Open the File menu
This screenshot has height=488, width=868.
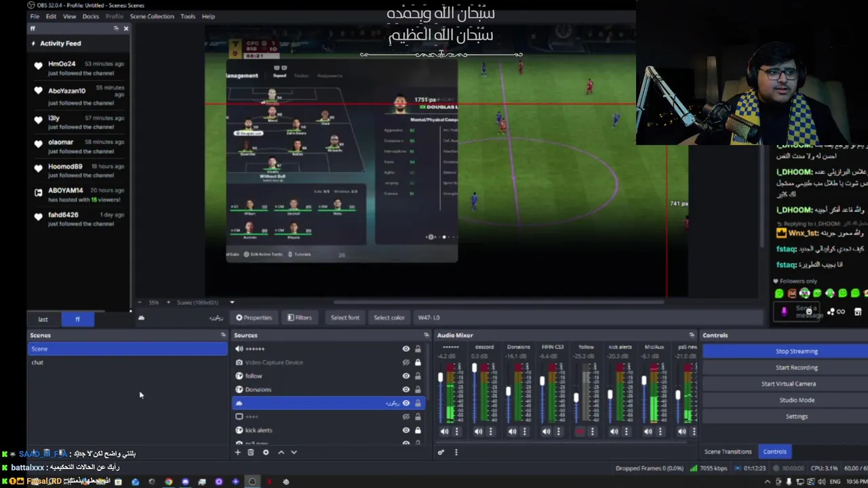point(35,16)
